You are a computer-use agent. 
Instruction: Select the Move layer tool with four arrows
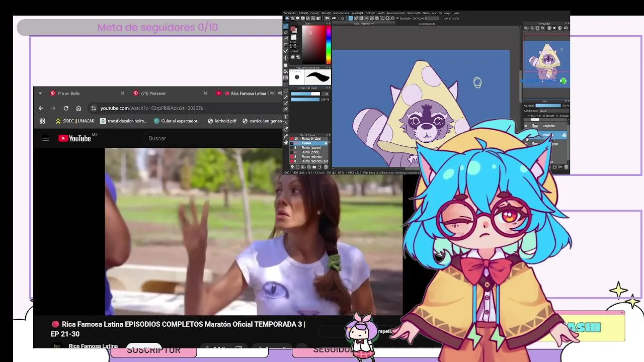(x=285, y=58)
